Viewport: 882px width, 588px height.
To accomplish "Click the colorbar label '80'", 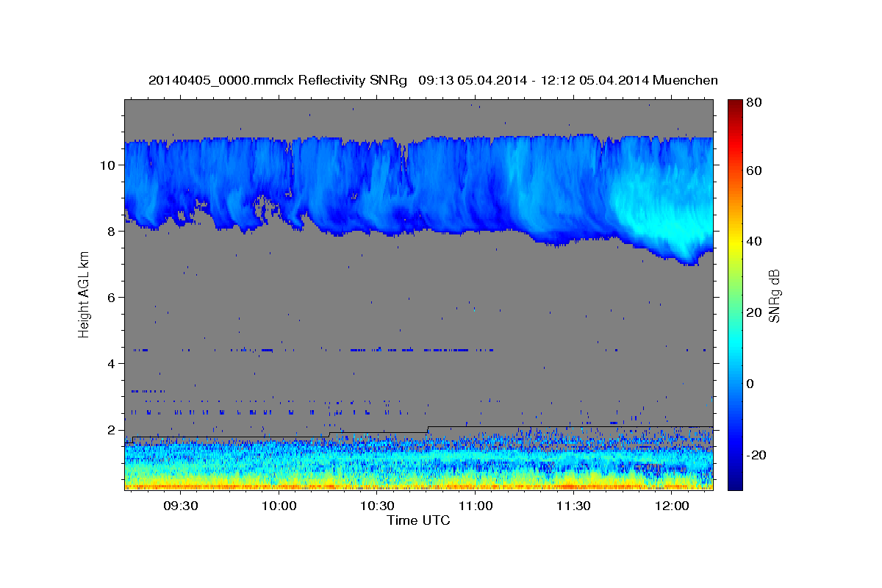I will tap(753, 103).
